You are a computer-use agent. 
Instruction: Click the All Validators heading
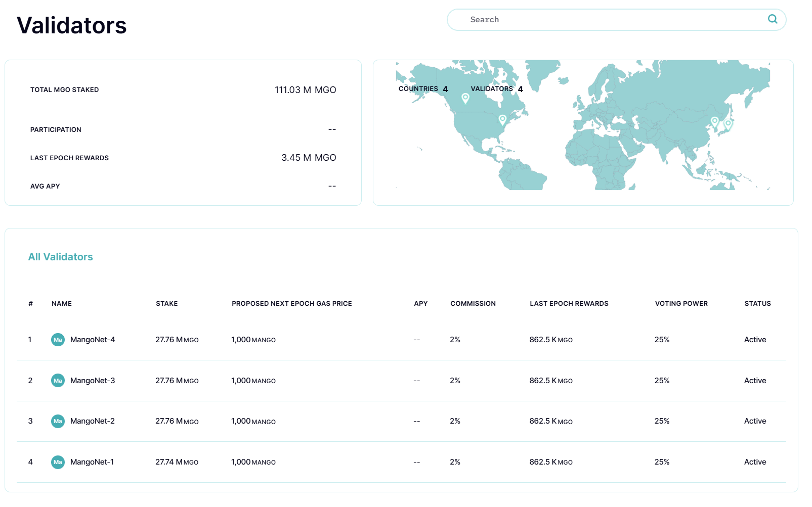[60, 257]
